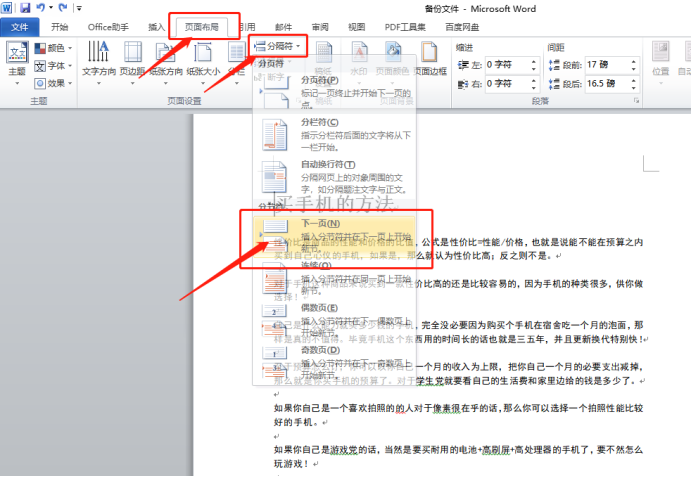Open the theme 颜色 dropdown
Image resolution: width=692 pixels, height=477 pixels.
(53, 48)
